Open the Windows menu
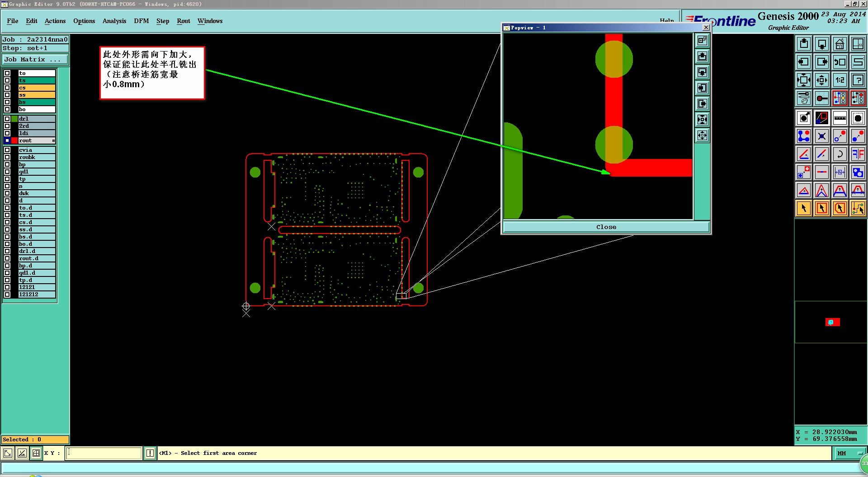Image resolution: width=868 pixels, height=477 pixels. click(x=210, y=21)
